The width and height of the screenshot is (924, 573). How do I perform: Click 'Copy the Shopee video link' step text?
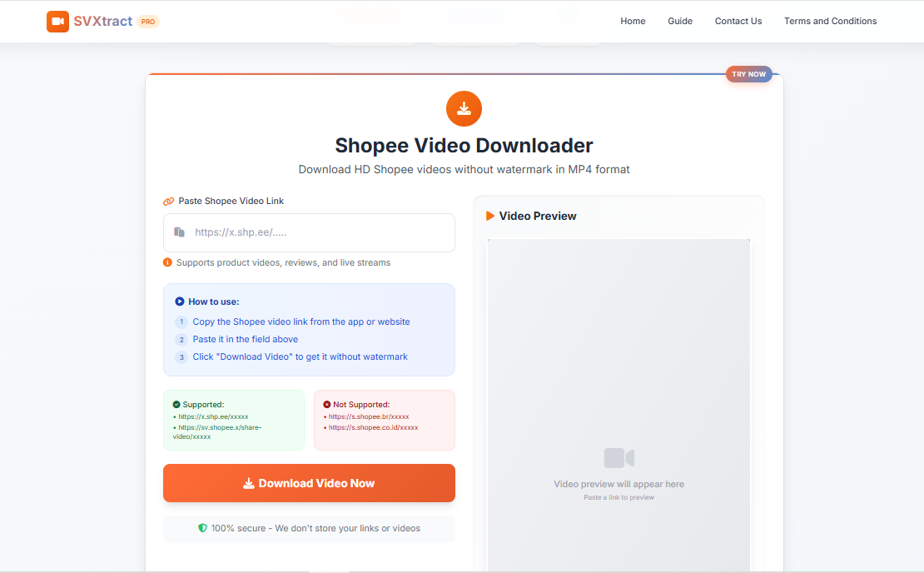coord(301,321)
